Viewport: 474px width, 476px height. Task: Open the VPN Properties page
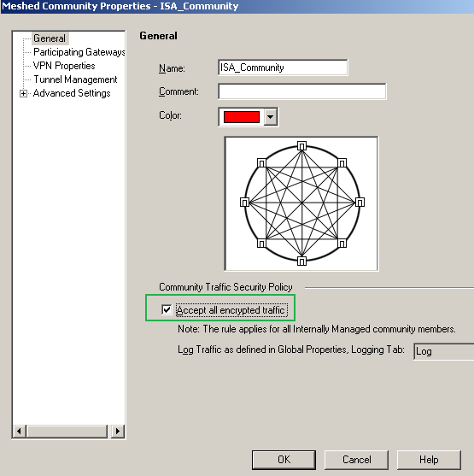point(64,66)
